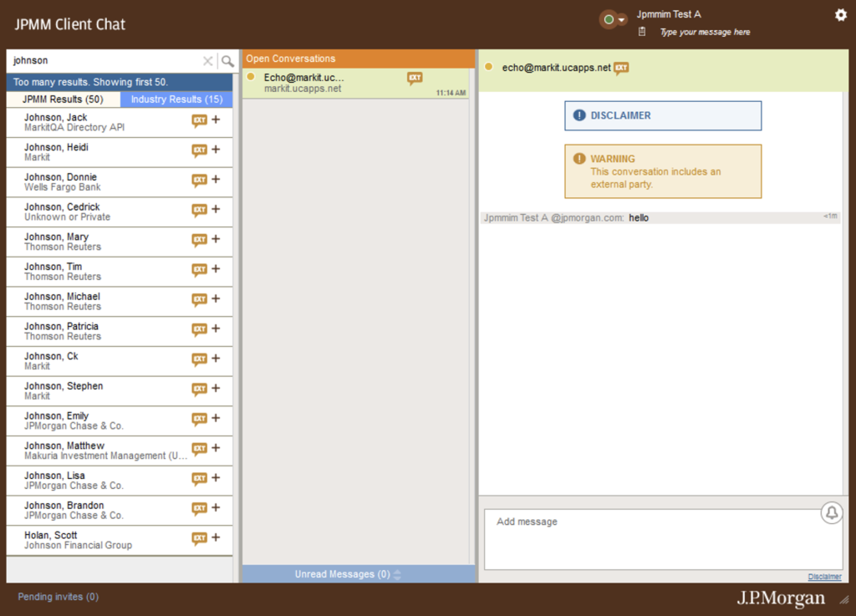Start external chat with Johnson, Stephen
The width and height of the screenshot is (856, 616).
click(x=199, y=389)
